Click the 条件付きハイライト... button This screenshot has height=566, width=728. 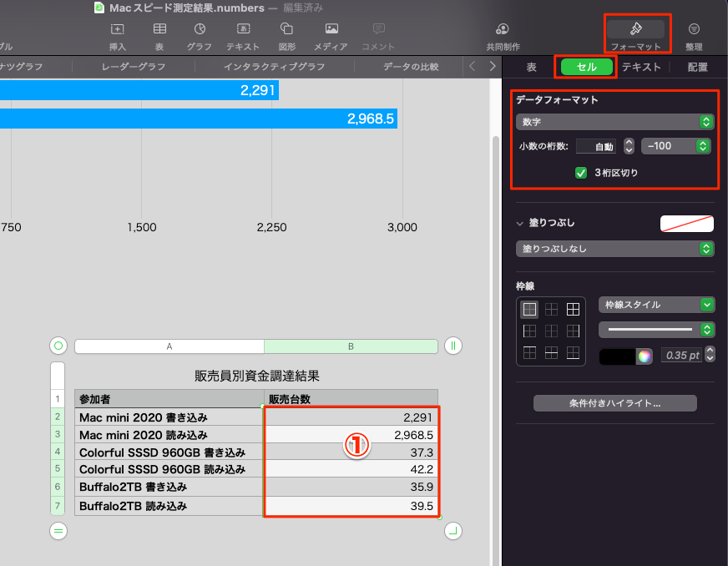(x=614, y=403)
